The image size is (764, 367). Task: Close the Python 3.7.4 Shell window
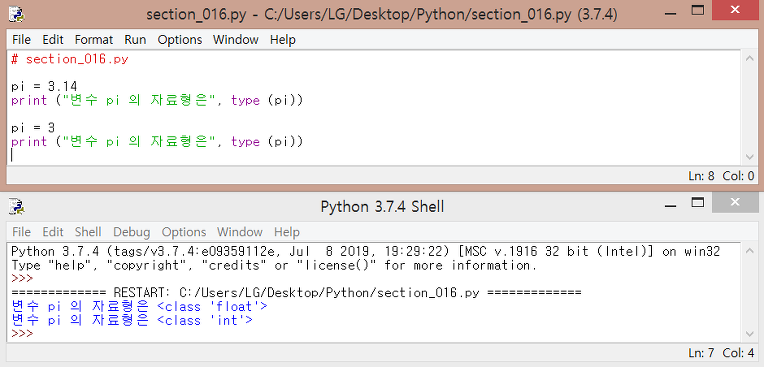point(735,202)
